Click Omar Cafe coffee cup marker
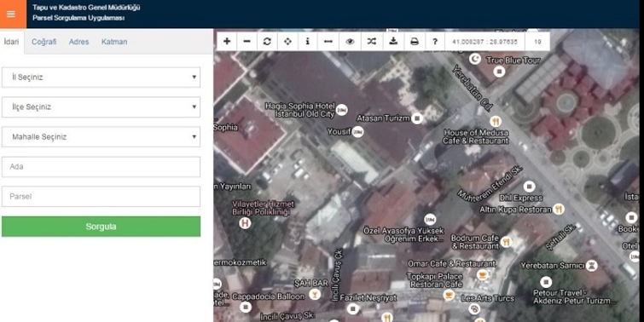Image resolution: width=644 pixels, height=322 pixels. pos(483,274)
